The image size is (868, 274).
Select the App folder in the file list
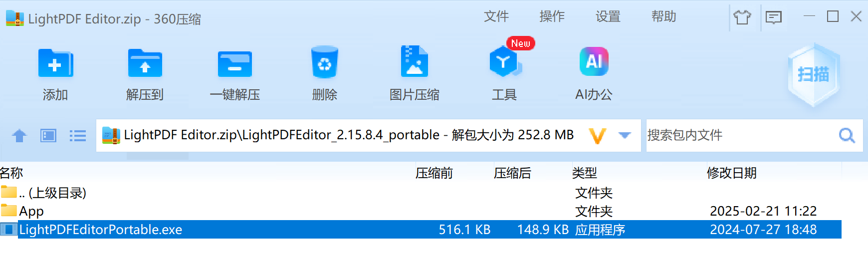(421, 211)
